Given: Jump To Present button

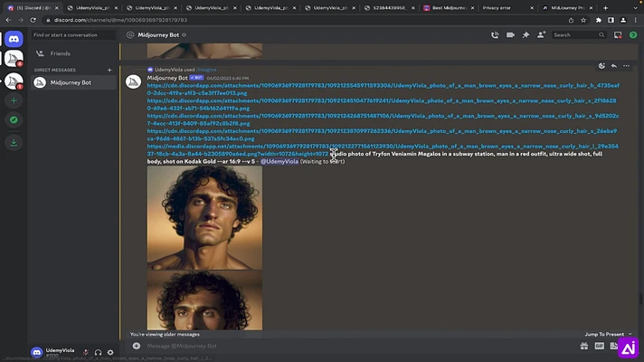Looking at the screenshot, I should [608, 335].
